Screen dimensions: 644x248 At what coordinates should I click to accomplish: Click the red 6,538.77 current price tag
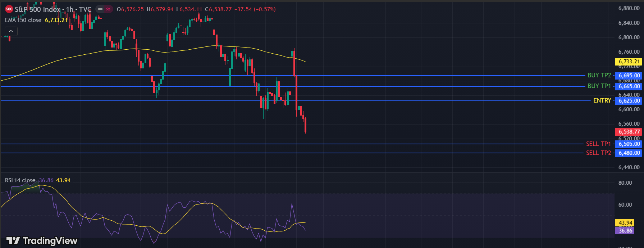tap(629, 132)
